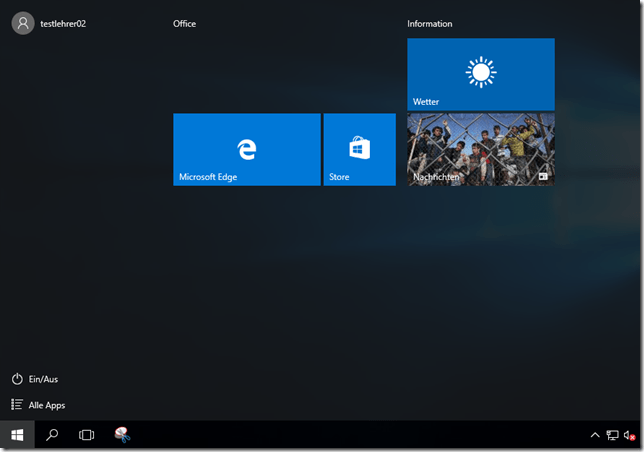The width and height of the screenshot is (644, 452).
Task: Click the testlehrer02 user avatar icon
Action: pyautogui.click(x=22, y=23)
